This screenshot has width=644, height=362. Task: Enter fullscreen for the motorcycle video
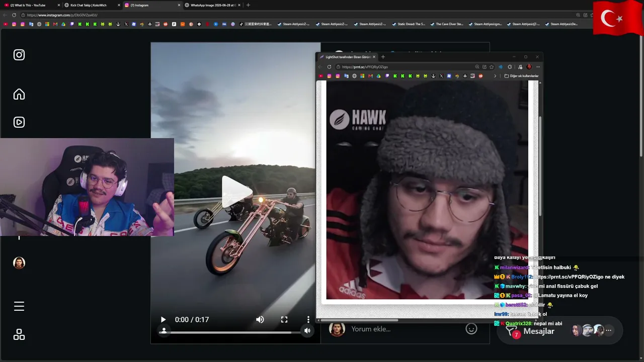pos(284,320)
